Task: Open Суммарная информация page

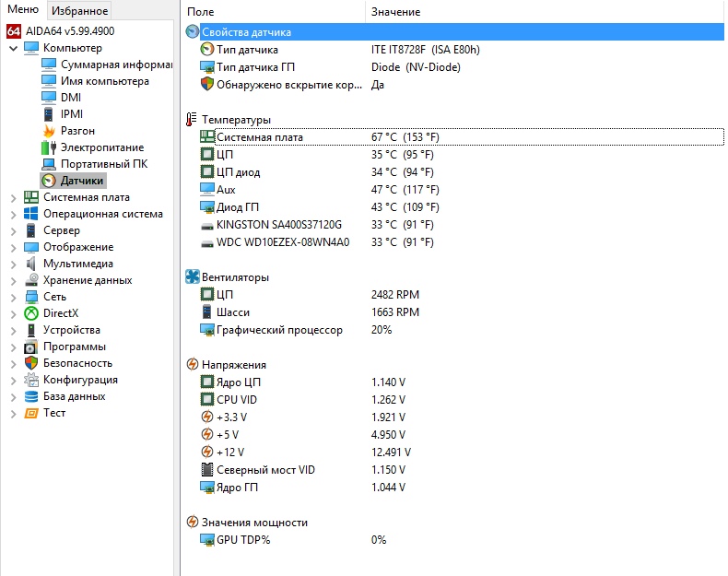Action: (x=116, y=65)
